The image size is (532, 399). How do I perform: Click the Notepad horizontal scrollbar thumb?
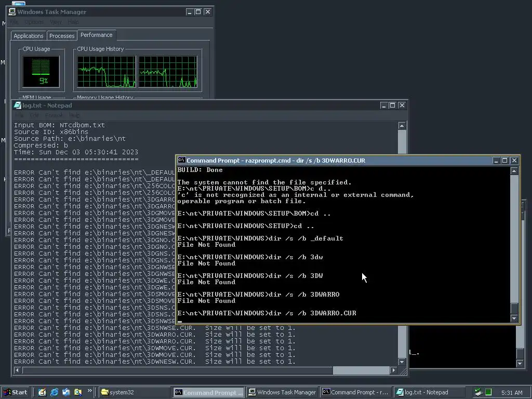[x=361, y=370]
